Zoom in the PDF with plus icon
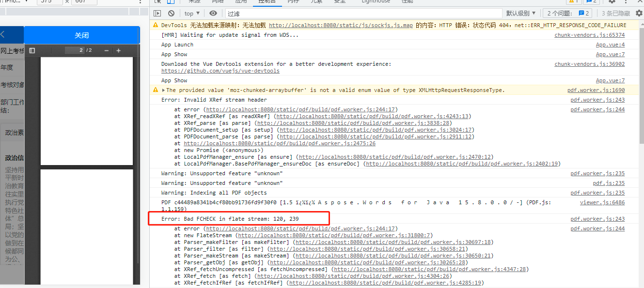 (119, 50)
